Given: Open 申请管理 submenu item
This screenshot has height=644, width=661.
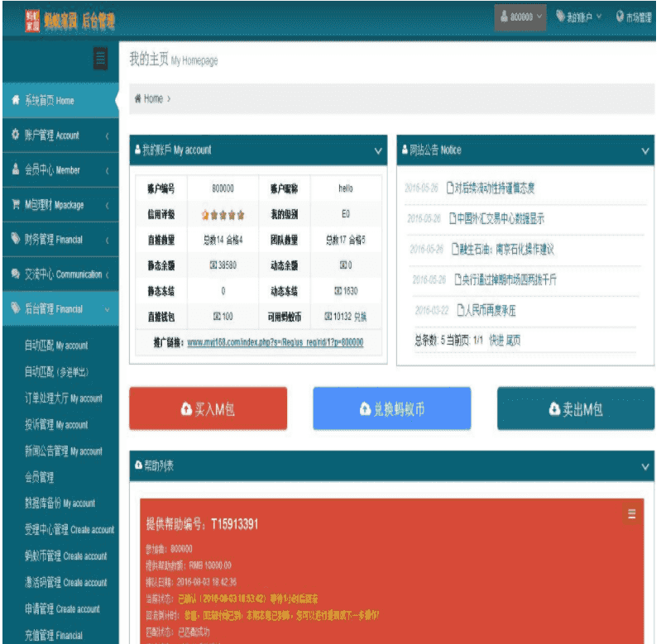Looking at the screenshot, I should tap(62, 608).
